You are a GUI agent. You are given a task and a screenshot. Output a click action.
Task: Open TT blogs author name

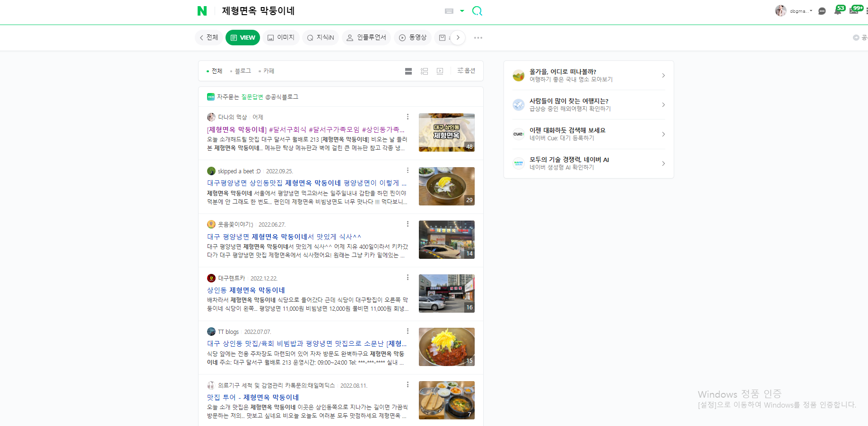[x=228, y=332]
